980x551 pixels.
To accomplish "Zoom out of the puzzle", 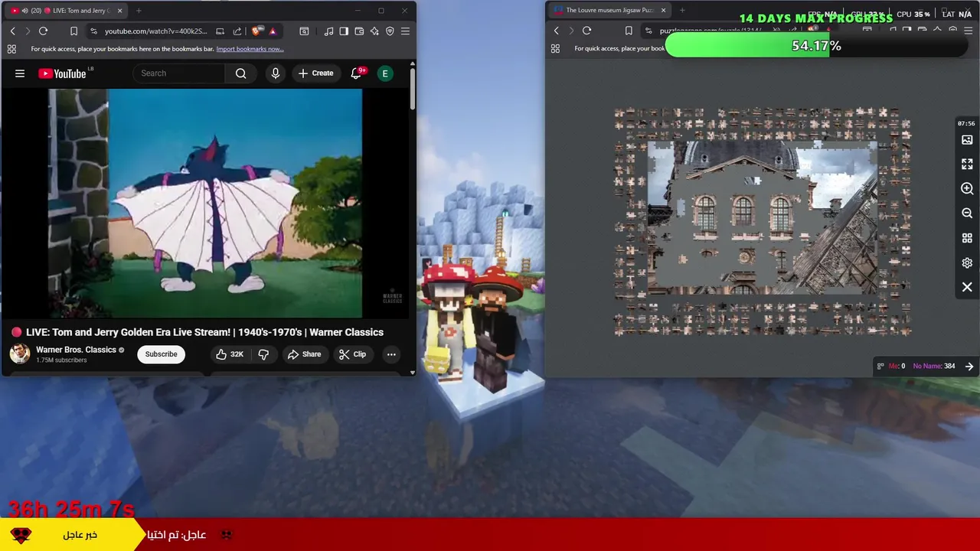I will pyautogui.click(x=967, y=214).
